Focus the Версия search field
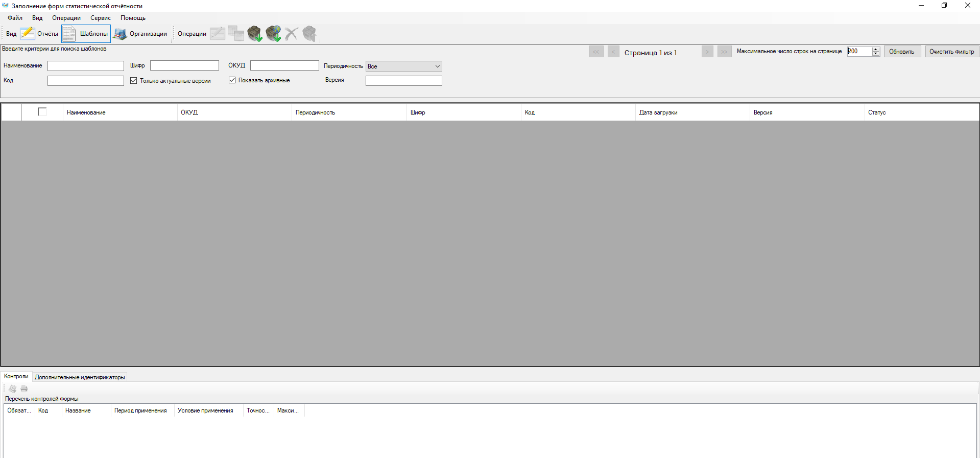This screenshot has height=458, width=980. coord(404,81)
